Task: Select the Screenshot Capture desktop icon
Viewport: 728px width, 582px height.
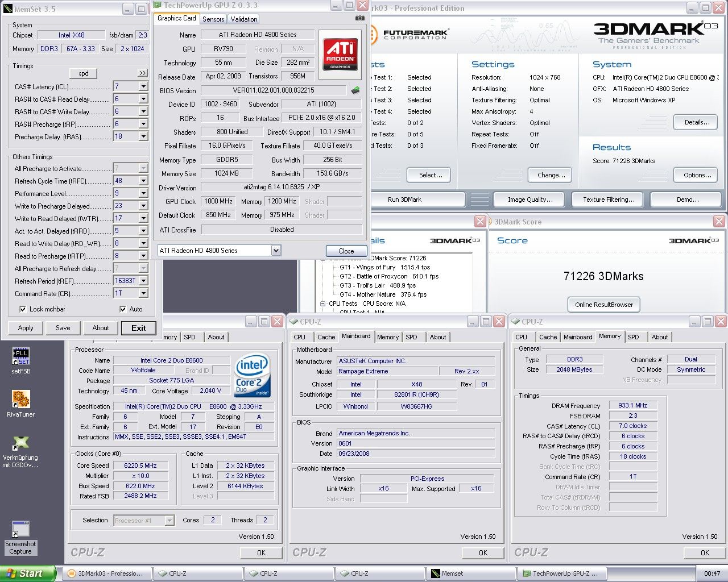Action: (x=20, y=538)
